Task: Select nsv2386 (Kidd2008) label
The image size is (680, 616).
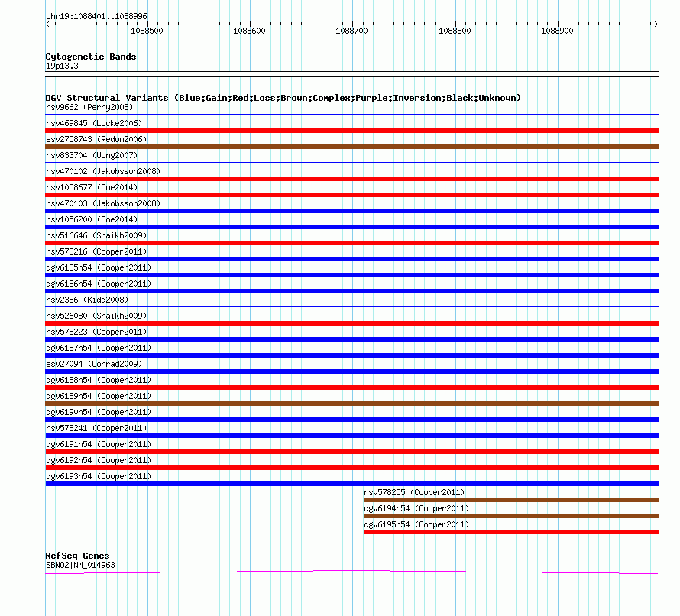Action: (x=87, y=300)
